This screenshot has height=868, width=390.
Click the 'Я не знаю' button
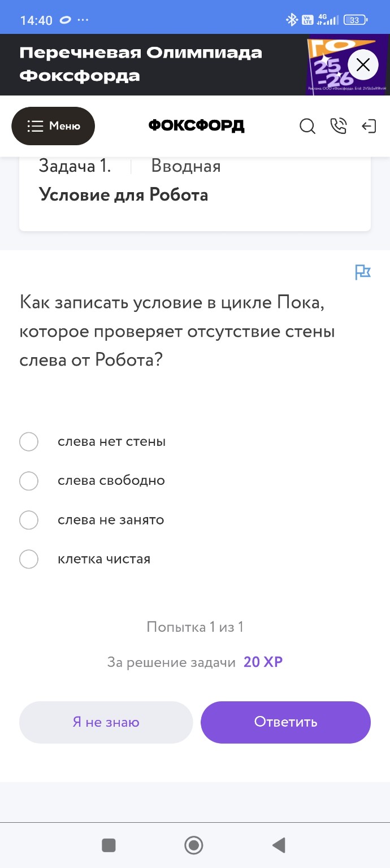pos(106,722)
